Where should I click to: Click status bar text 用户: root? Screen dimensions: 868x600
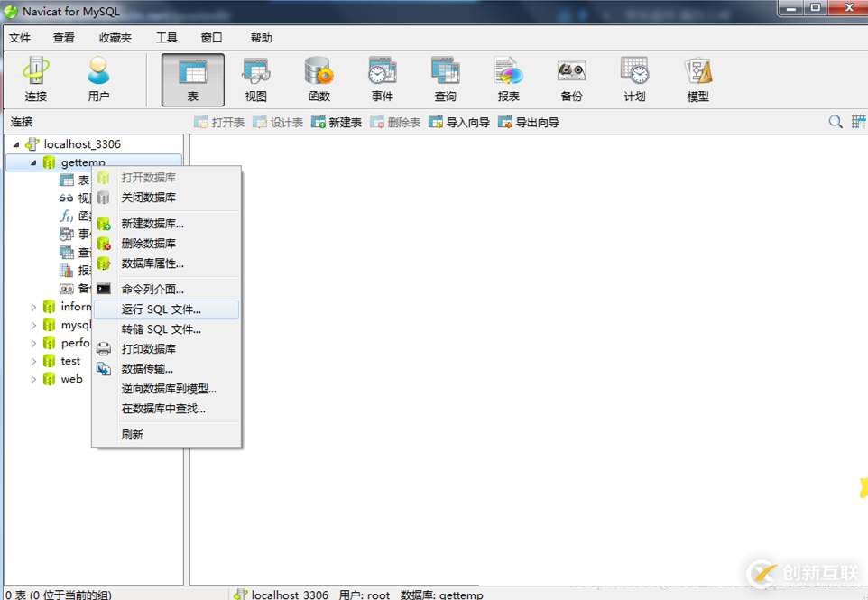tap(365, 595)
